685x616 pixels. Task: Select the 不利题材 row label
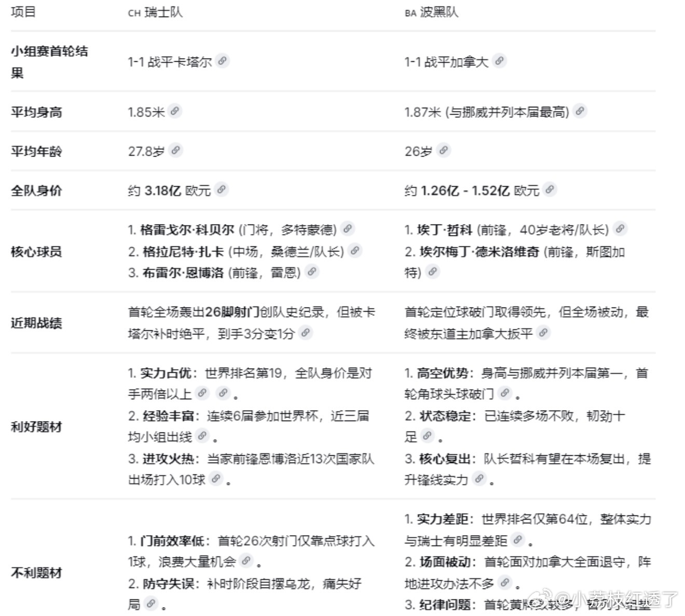coord(36,573)
